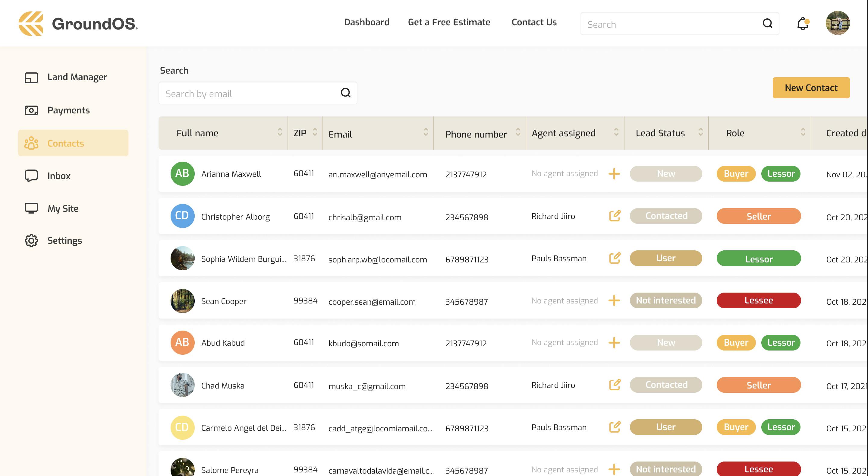Click Pauls Bassman agent for Sophia Wildem

pos(559,259)
